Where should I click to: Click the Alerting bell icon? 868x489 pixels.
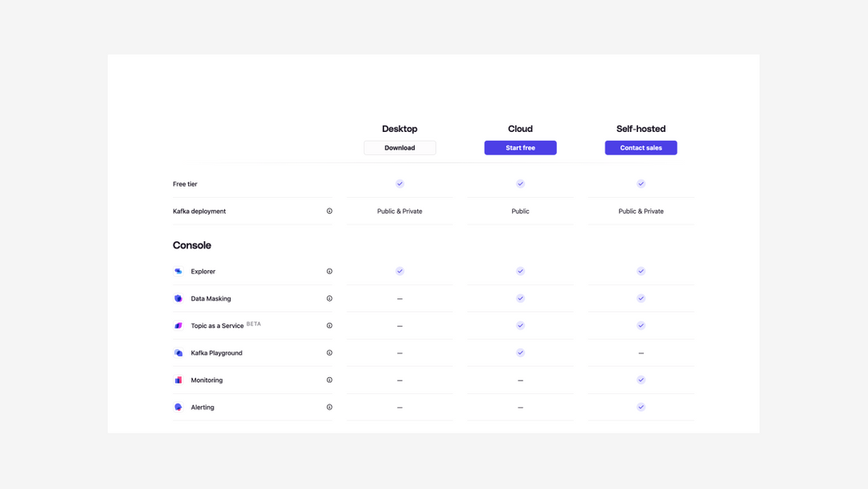178,407
